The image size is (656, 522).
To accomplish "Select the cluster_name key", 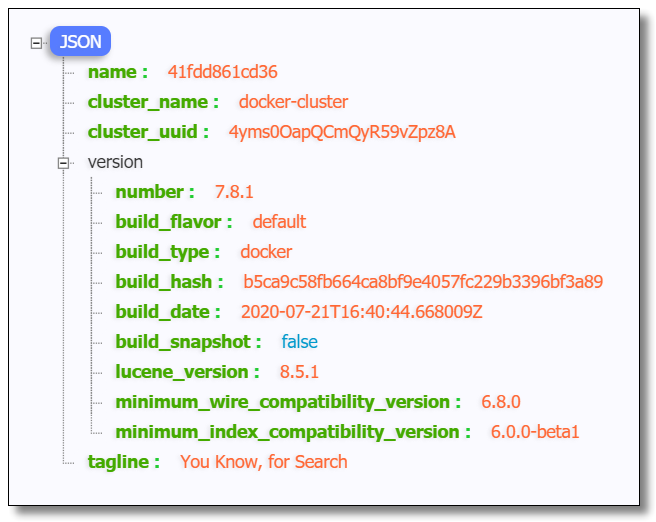I will pyautogui.click(x=148, y=102).
